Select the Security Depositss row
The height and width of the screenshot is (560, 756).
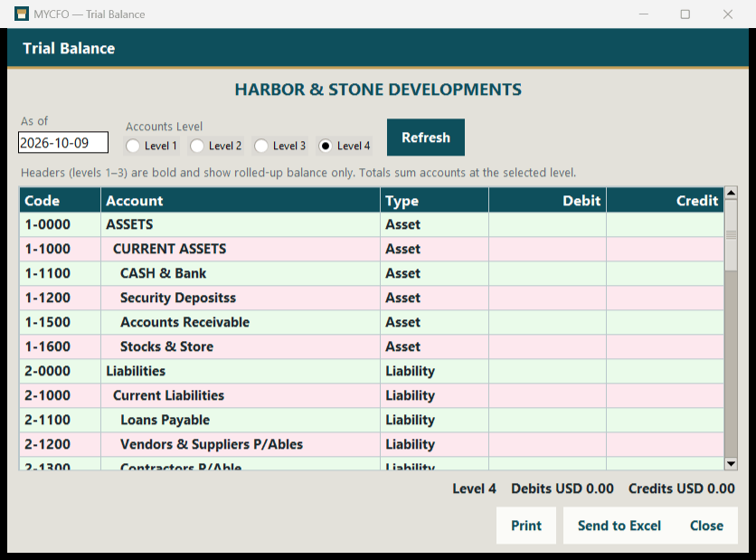click(372, 298)
